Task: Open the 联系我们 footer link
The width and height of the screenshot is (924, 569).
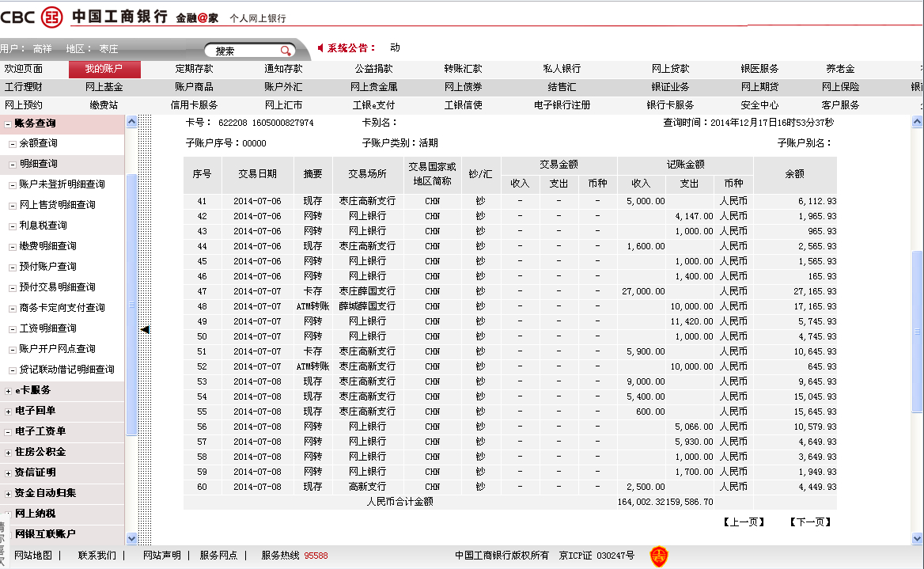Action: [97, 556]
